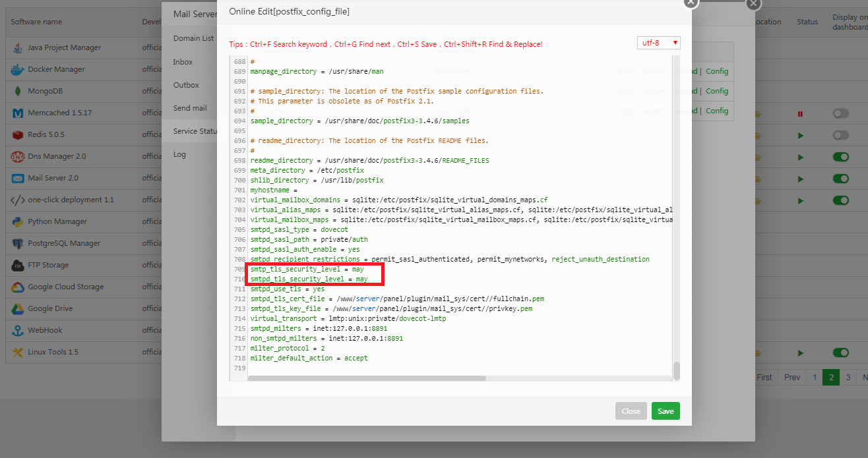Click the Redis red cube icon
Viewport: 868px width, 458px height.
pyautogui.click(x=17, y=134)
